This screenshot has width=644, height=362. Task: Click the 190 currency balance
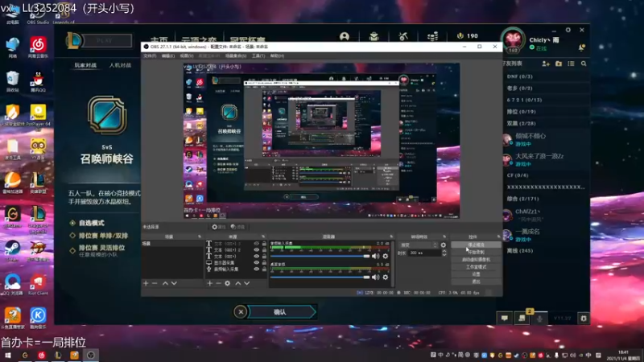(x=468, y=36)
